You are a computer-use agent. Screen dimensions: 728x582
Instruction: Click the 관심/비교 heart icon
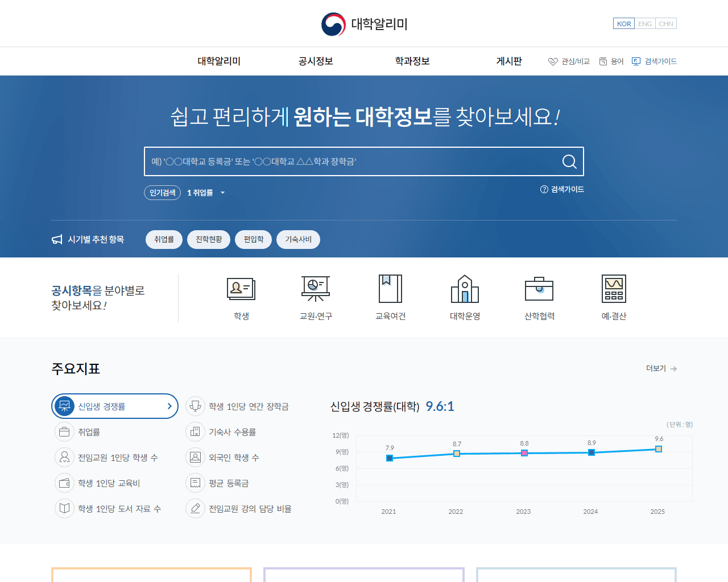[x=553, y=61]
